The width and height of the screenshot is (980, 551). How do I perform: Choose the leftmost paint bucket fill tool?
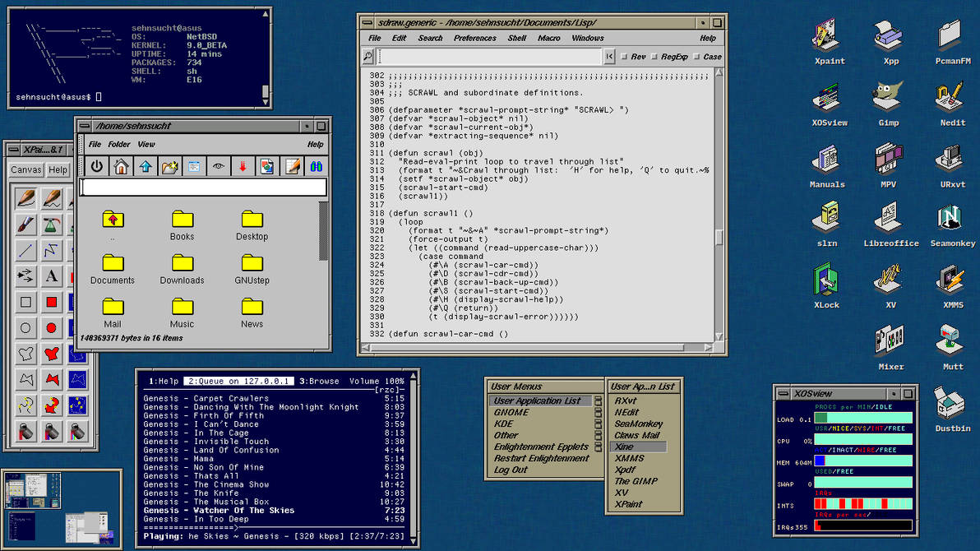coord(25,431)
